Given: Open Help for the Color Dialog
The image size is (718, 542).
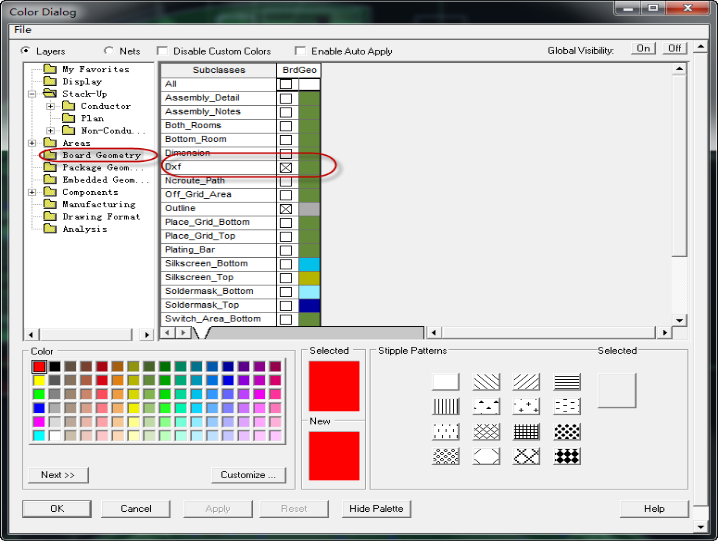Looking at the screenshot, I should 654,509.
